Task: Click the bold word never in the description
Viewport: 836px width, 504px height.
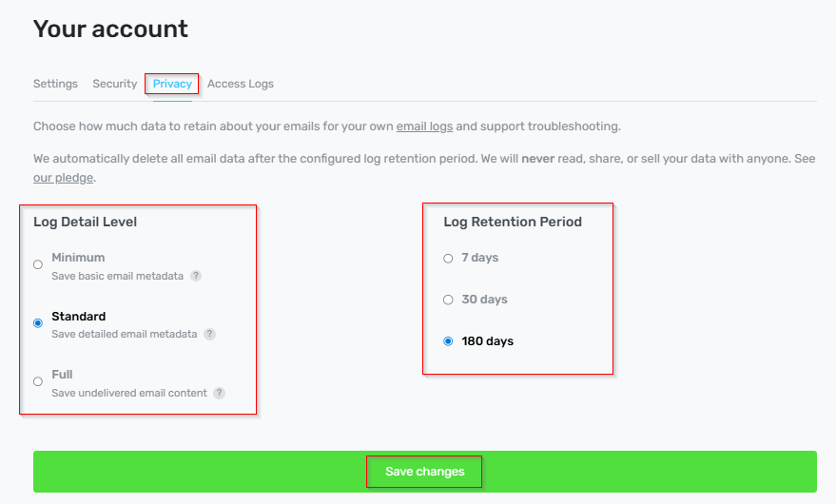Action: (536, 159)
